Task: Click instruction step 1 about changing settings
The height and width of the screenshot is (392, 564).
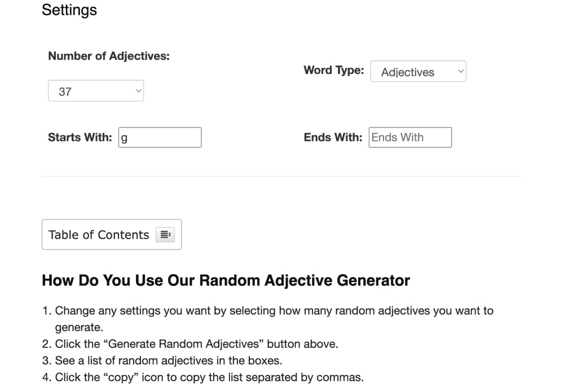Action: pos(274,311)
